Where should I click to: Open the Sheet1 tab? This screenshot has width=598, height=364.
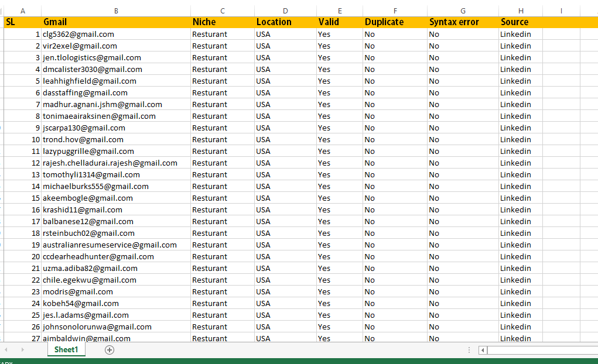click(66, 350)
